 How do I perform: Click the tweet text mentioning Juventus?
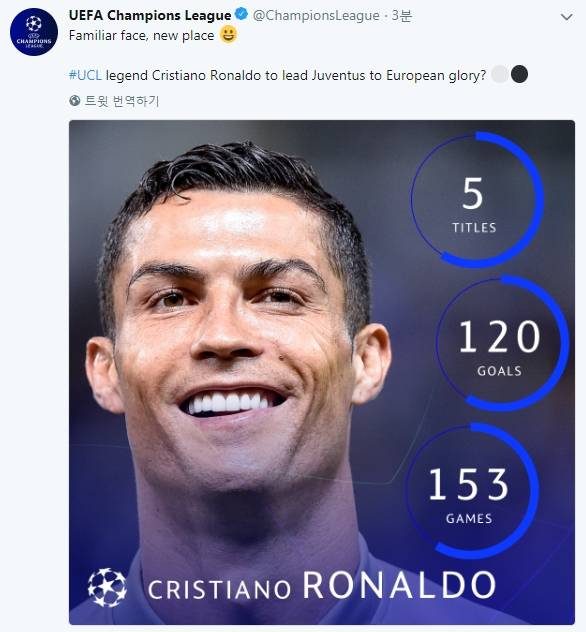tap(277, 75)
